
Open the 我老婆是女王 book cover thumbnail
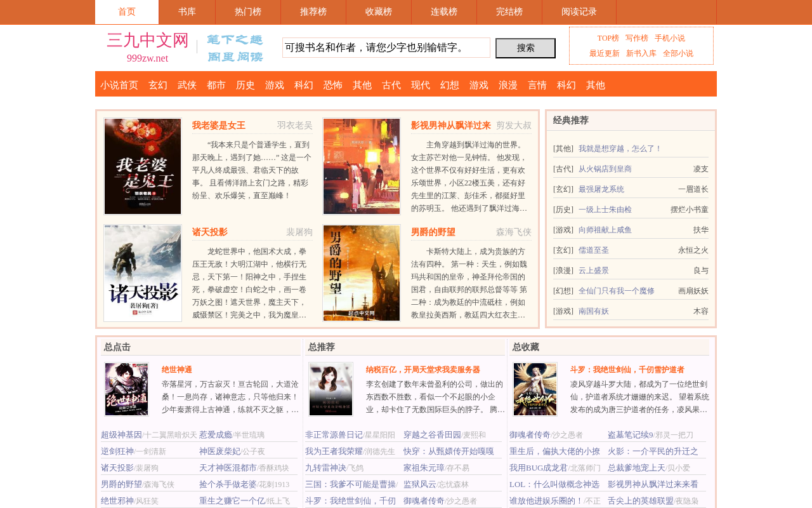(143, 166)
